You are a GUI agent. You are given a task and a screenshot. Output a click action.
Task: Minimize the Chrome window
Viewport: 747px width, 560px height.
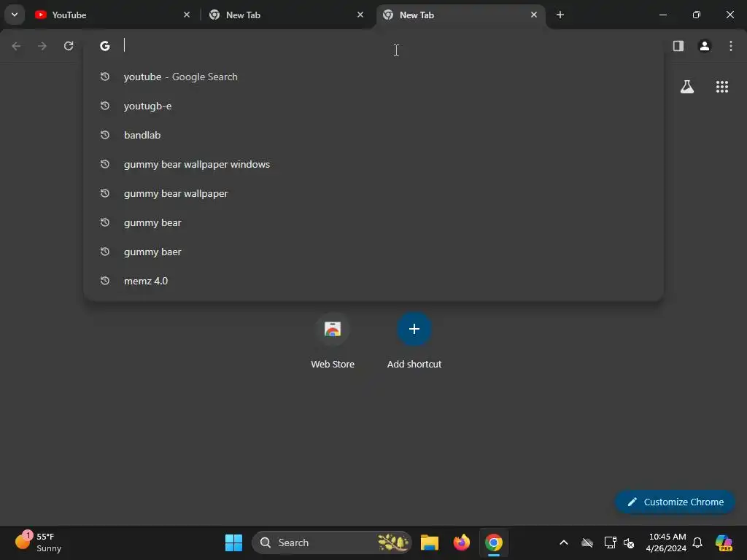coord(662,15)
